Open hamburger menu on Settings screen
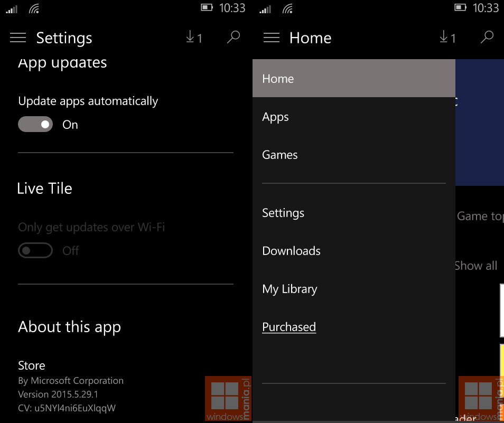The width and height of the screenshot is (504, 423). 17,38
